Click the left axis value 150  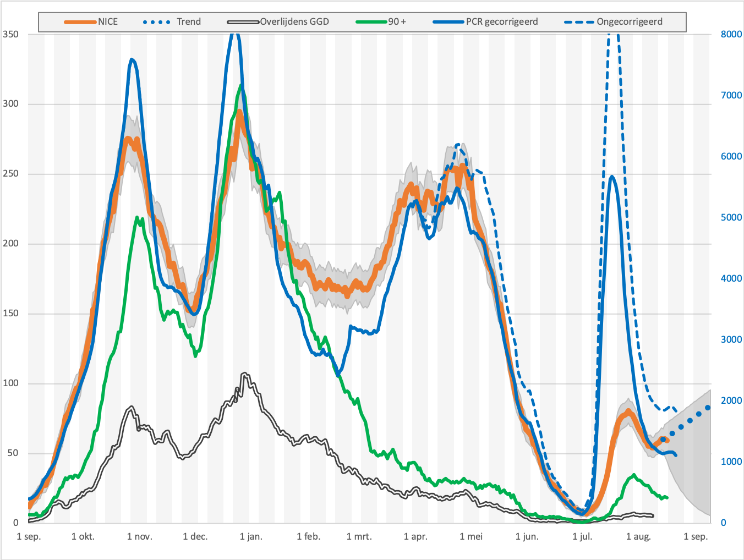pos(10,314)
